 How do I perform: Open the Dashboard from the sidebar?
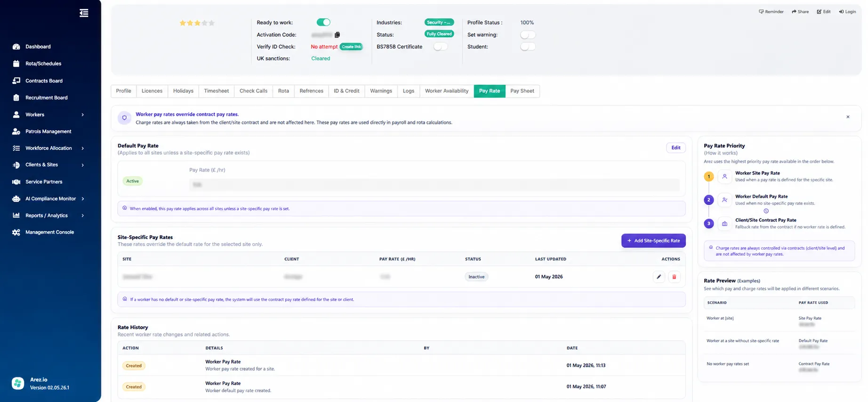click(x=38, y=47)
